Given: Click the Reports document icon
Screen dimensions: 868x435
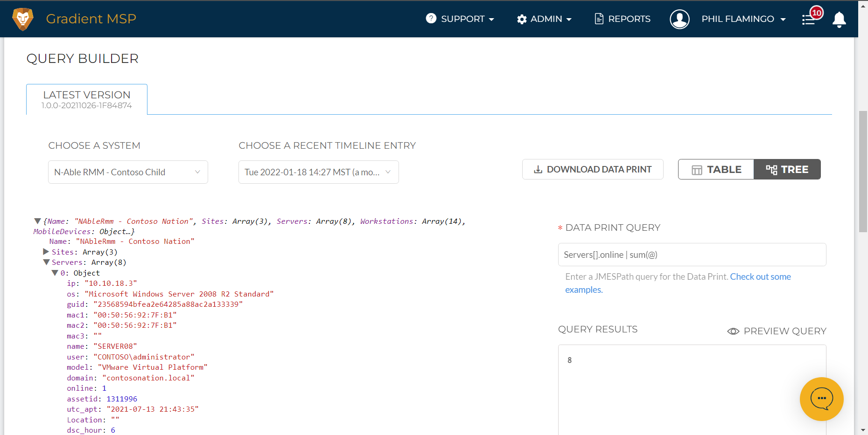Looking at the screenshot, I should 599,19.
